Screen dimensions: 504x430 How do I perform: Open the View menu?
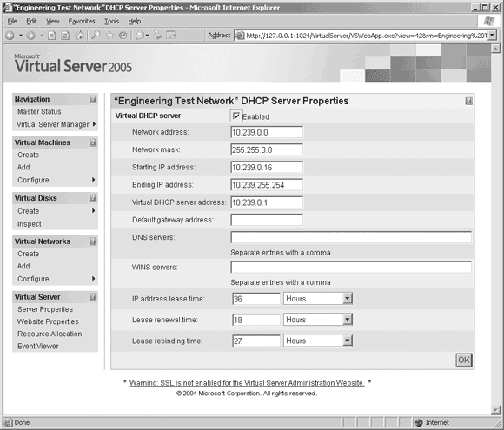pos(53,21)
